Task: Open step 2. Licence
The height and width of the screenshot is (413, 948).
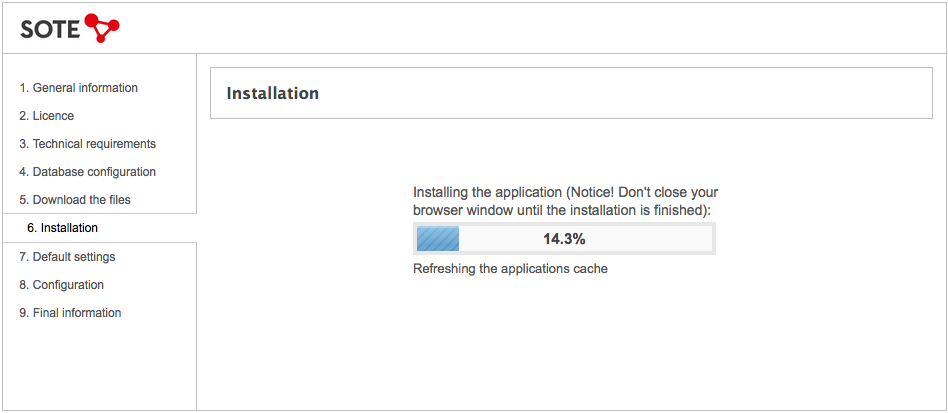Action: click(47, 115)
